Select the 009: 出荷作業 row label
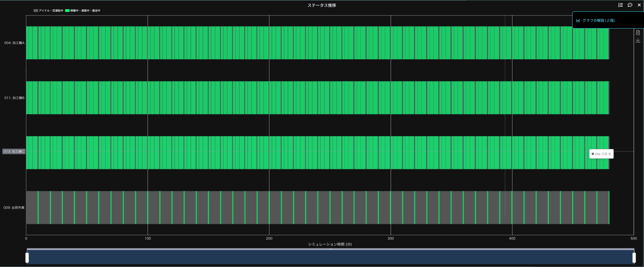Screen dimensions: 644x267 [x=14, y=208]
